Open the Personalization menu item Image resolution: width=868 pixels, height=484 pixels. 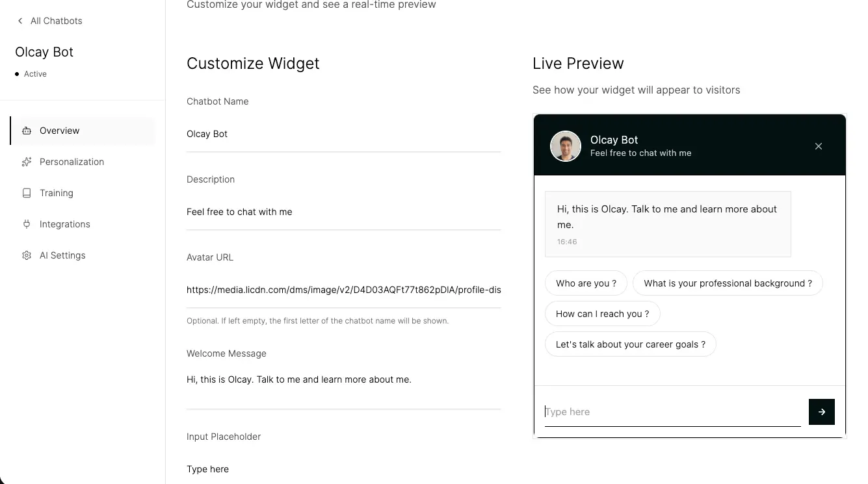point(72,162)
